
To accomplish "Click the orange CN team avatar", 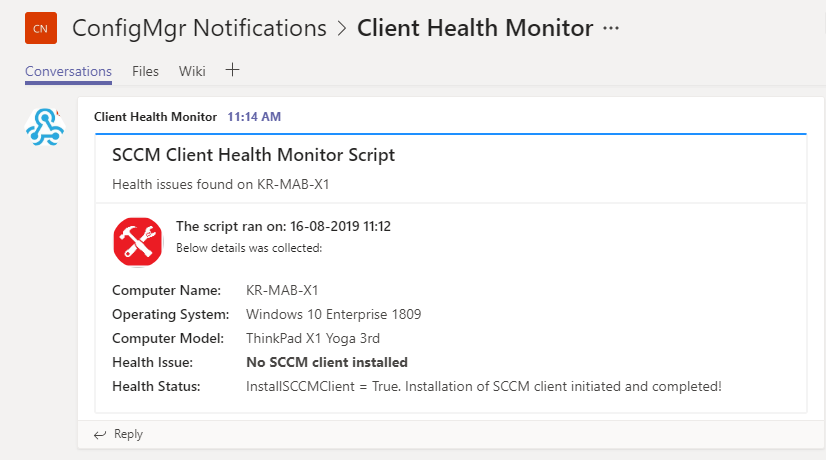I will (x=41, y=28).
